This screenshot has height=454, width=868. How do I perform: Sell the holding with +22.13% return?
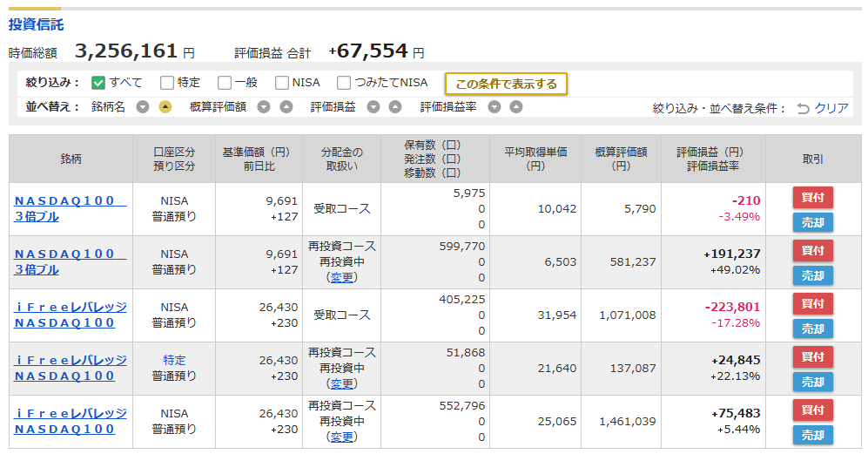(x=812, y=382)
